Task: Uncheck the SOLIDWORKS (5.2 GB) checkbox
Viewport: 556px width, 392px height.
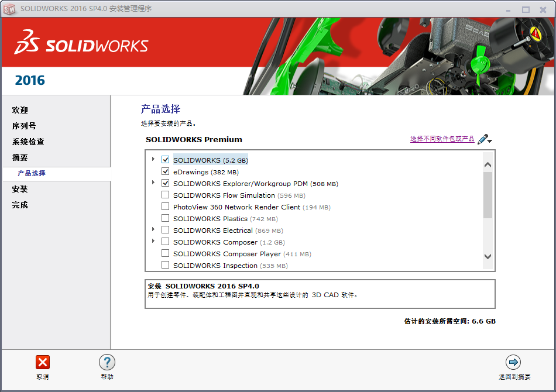Action: (165, 160)
